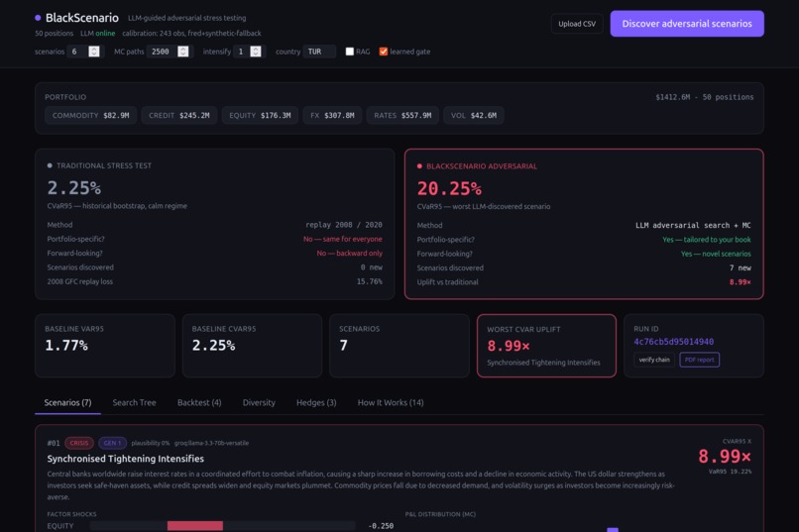Image resolution: width=799 pixels, height=532 pixels.
Task: Click the GEN 1 badge on scenario #01
Action: point(112,443)
